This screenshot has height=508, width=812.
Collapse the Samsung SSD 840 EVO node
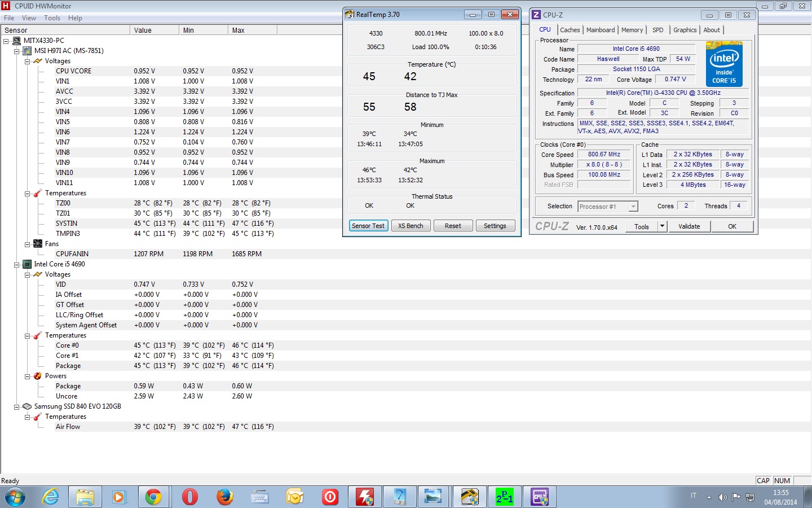point(17,406)
